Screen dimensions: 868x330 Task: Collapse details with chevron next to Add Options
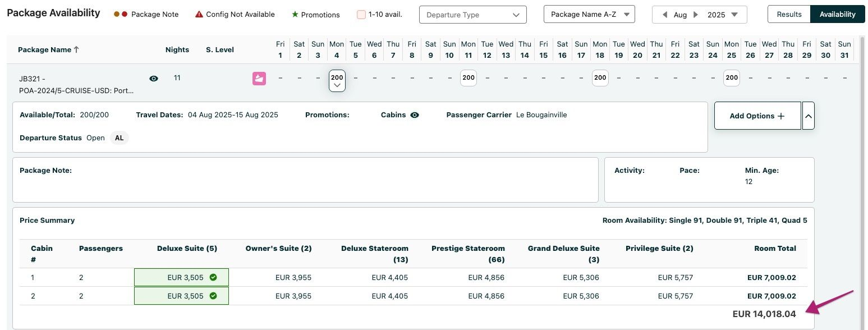808,116
